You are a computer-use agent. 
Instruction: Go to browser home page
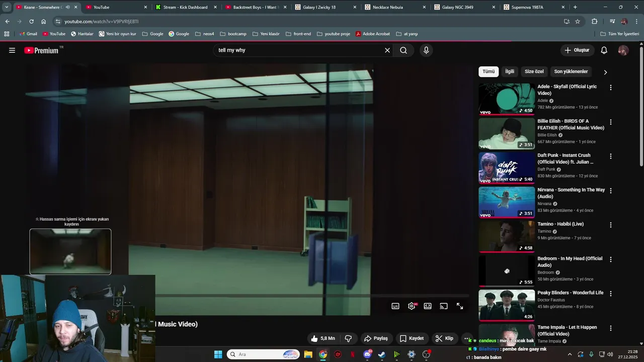click(x=43, y=22)
